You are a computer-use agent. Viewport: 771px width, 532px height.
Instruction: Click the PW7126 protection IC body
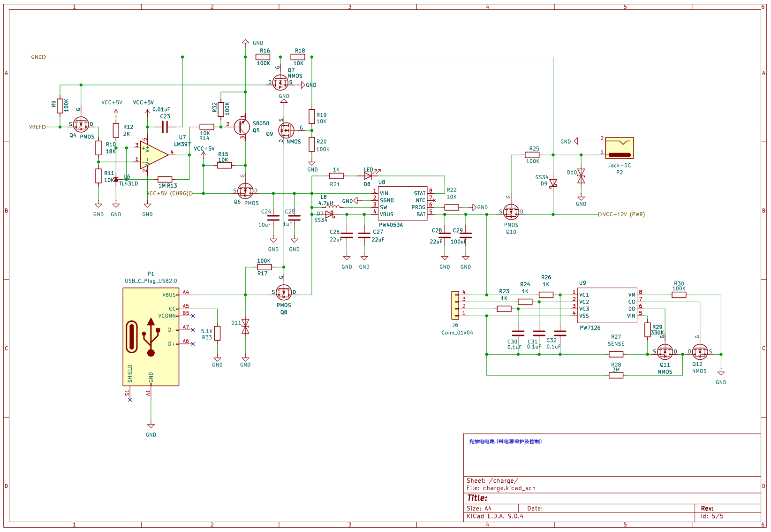click(607, 305)
